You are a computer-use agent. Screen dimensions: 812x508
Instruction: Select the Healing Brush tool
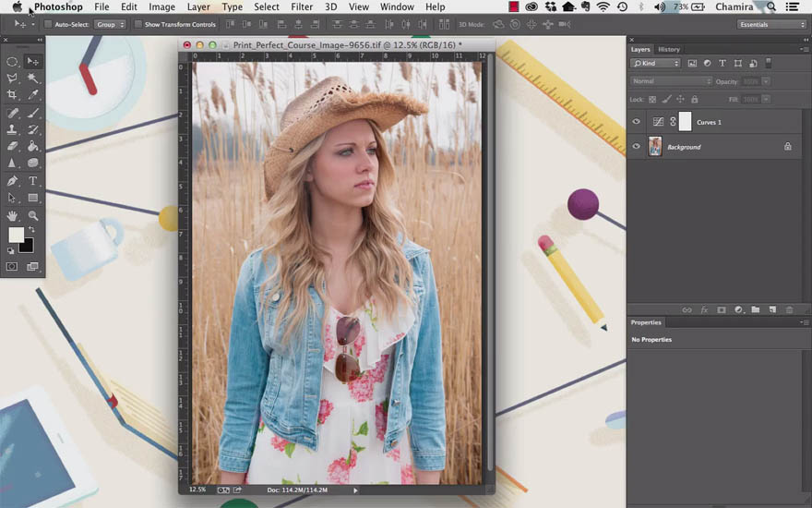click(x=12, y=113)
